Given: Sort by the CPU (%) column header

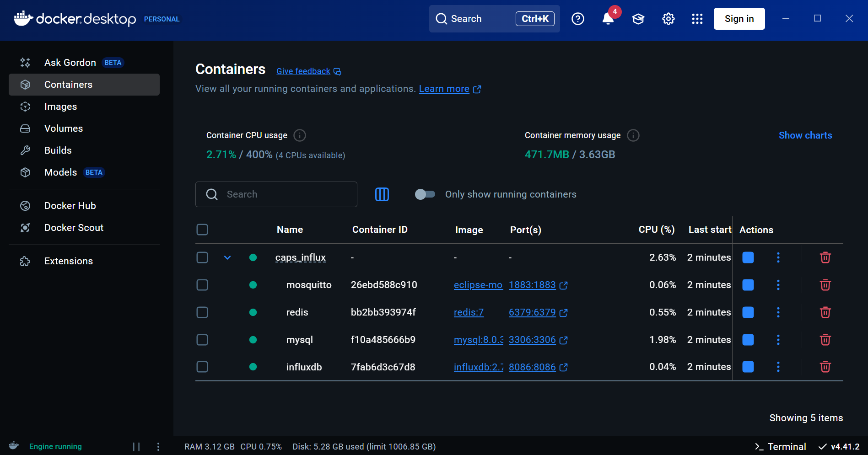Looking at the screenshot, I should 657,230.
